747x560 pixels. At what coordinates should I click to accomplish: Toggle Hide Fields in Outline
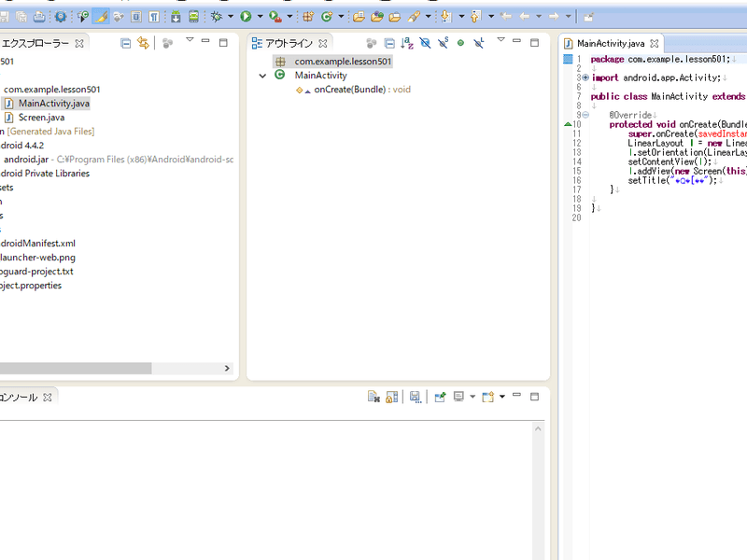pyautogui.click(x=425, y=43)
